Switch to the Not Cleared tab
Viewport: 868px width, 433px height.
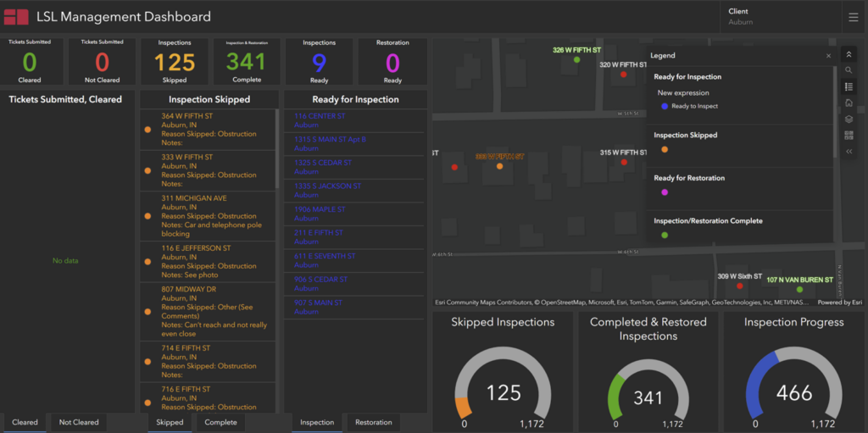coord(79,423)
